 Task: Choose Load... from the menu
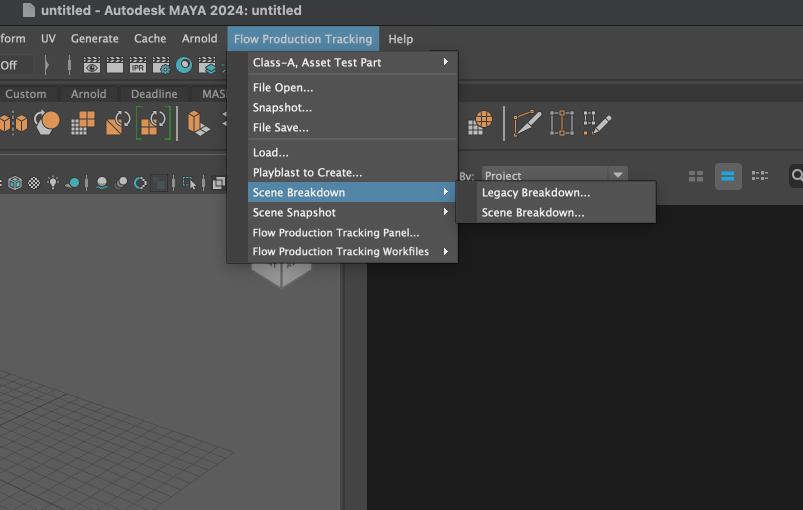pyautogui.click(x=352, y=153)
